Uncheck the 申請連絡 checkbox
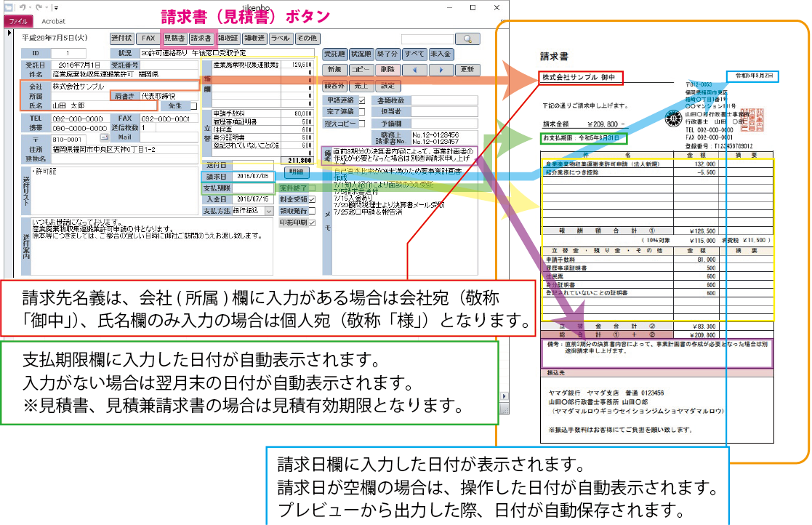This screenshot has width=812, height=525. tap(362, 100)
